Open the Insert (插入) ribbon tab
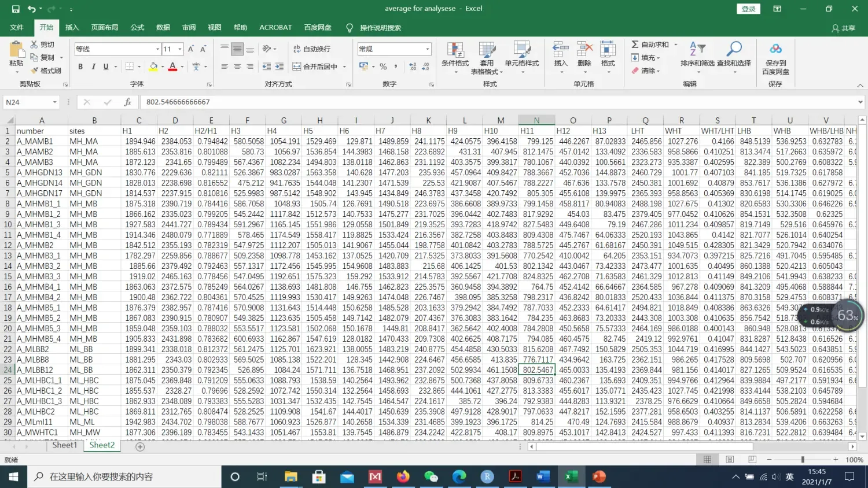Viewport: 868px width, 488px height. tap(72, 27)
